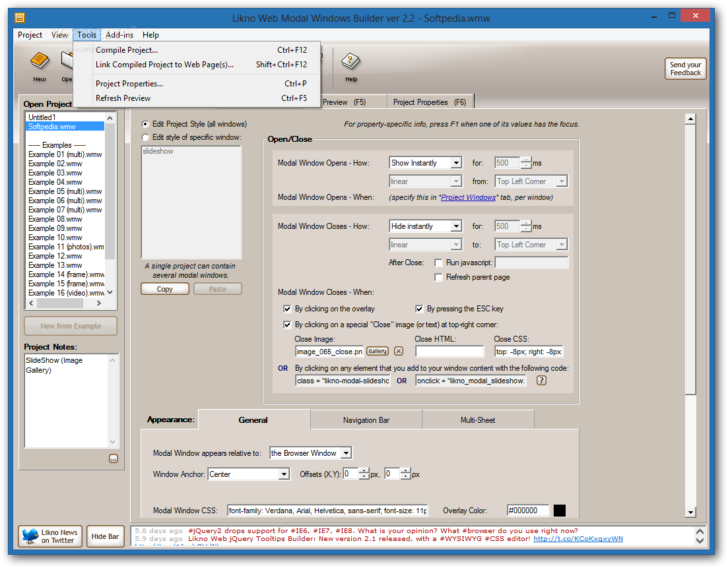Open the Add-ins menu
The height and width of the screenshot is (568, 728).
[119, 35]
